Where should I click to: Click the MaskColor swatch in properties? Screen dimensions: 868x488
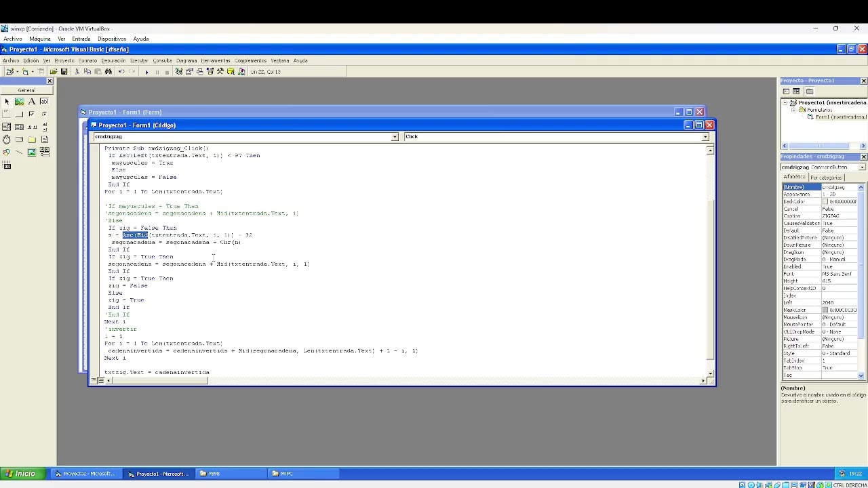[x=825, y=310]
